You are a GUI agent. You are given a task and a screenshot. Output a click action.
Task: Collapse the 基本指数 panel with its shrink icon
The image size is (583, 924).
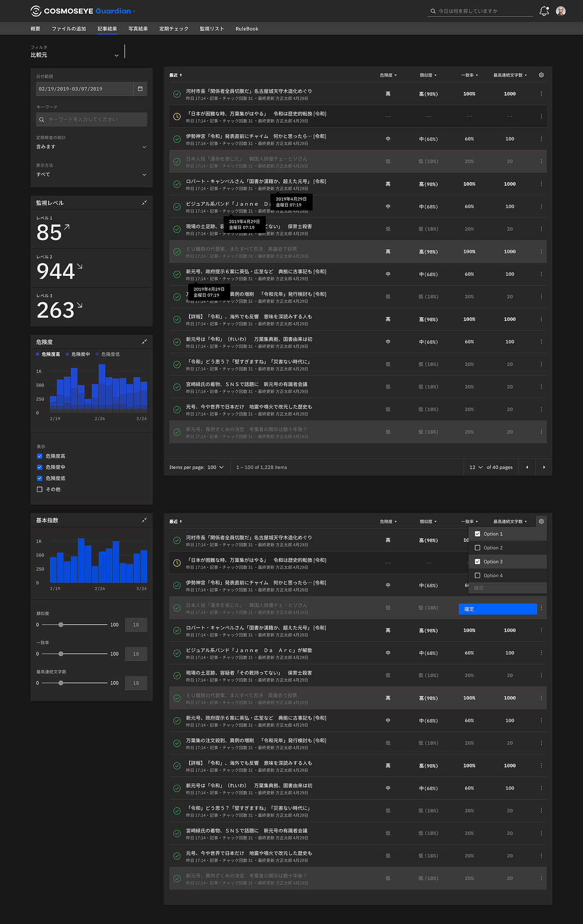(144, 520)
